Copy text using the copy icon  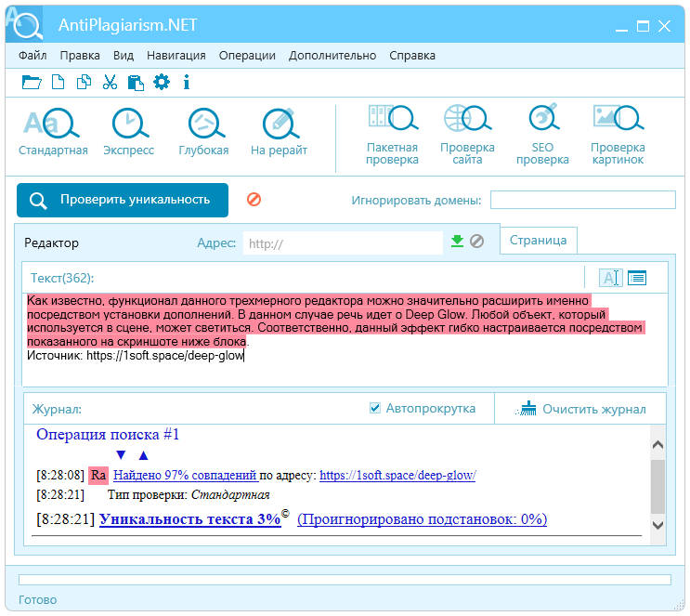84,83
